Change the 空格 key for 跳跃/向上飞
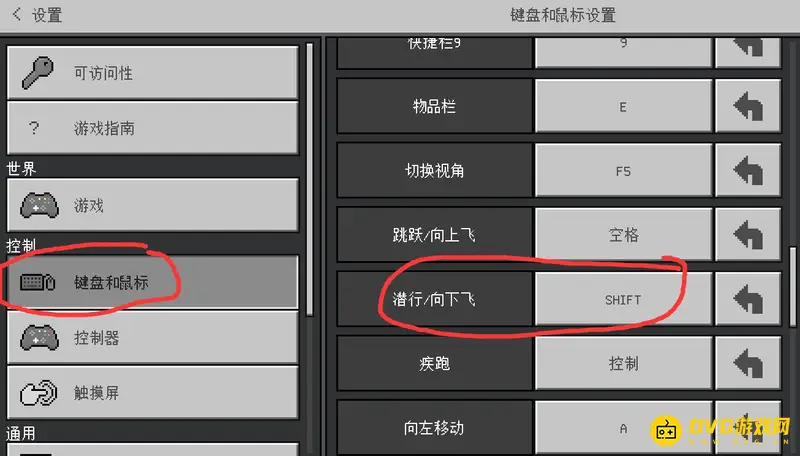The width and height of the screenshot is (800, 456). point(623,235)
